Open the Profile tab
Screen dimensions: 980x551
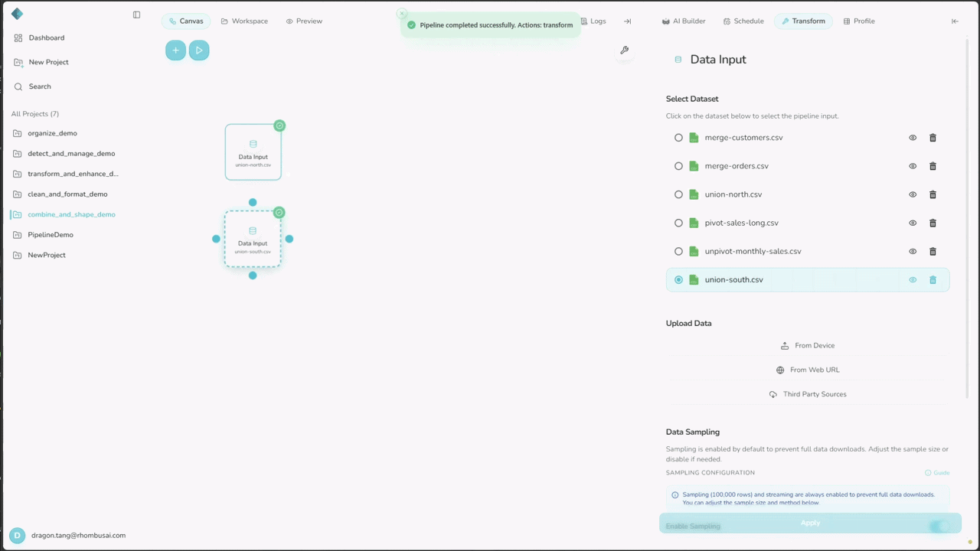coord(859,21)
